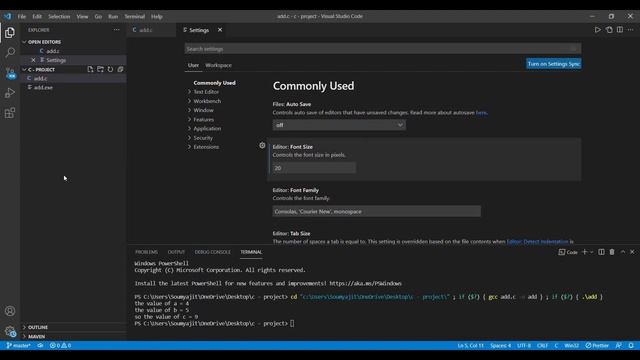640x360 pixels.
Task: Click master branch in status bar
Action: [18, 345]
